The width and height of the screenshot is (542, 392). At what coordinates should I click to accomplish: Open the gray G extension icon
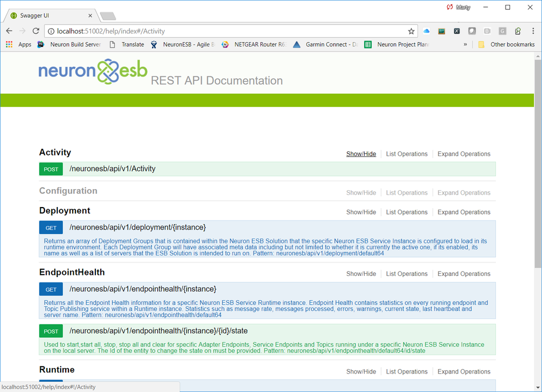click(x=502, y=31)
